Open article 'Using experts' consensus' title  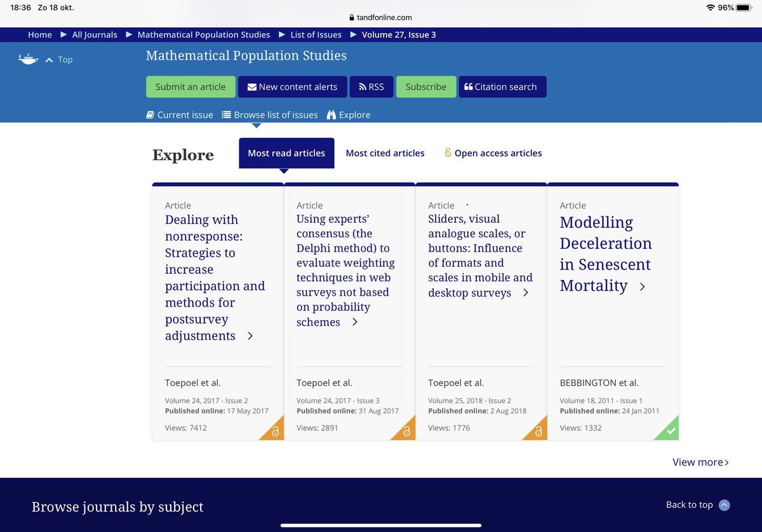pos(346,270)
